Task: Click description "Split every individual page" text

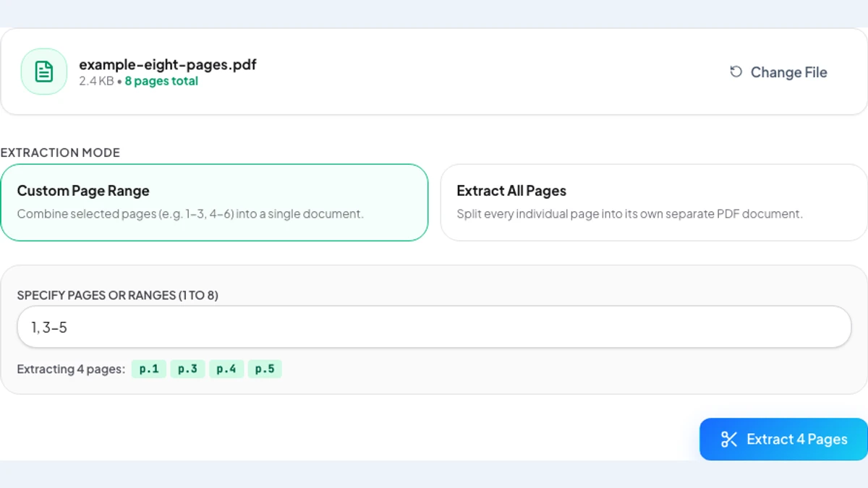Action: coord(630,214)
